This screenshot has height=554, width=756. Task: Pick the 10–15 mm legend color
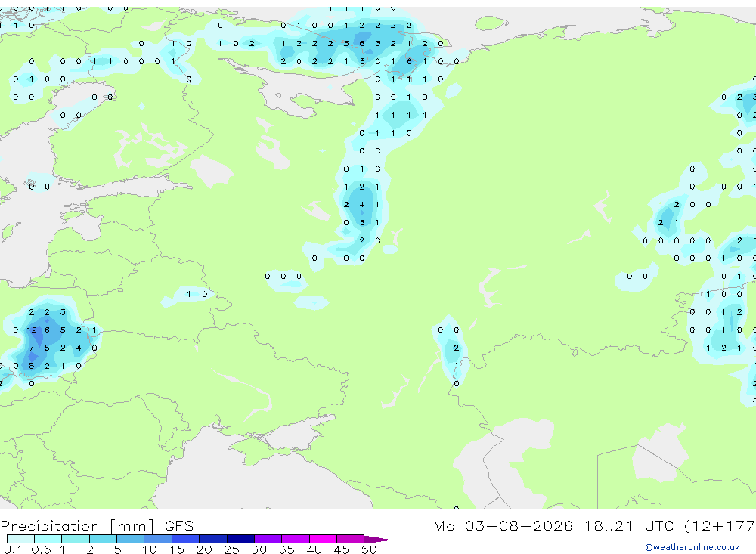point(158,539)
